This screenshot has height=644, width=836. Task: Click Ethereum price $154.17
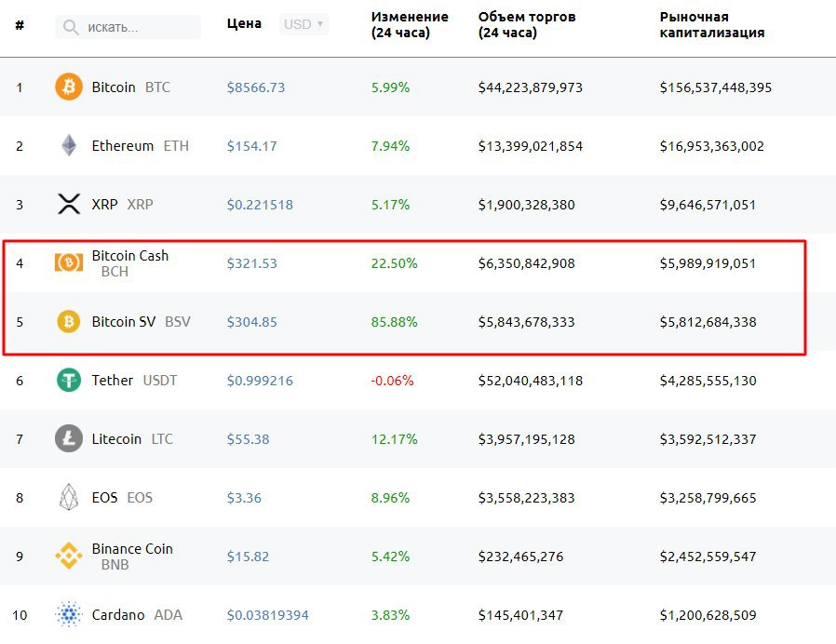pos(251,146)
